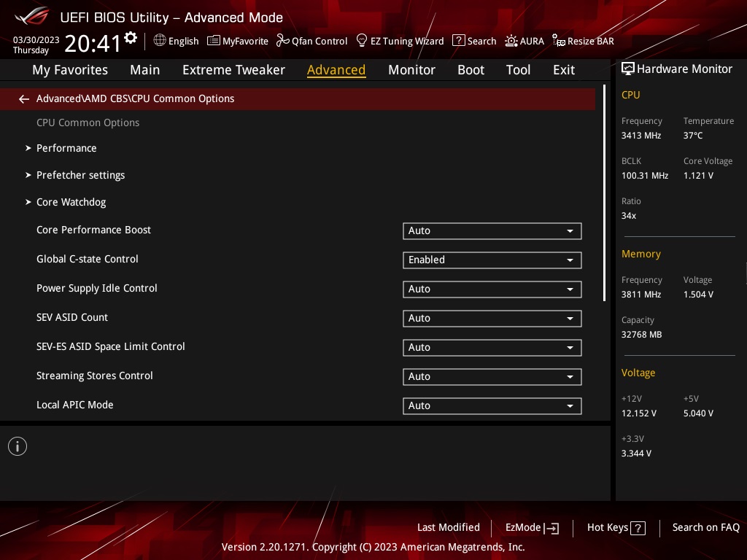Click memory capacity value 32768 MB

tap(641, 335)
